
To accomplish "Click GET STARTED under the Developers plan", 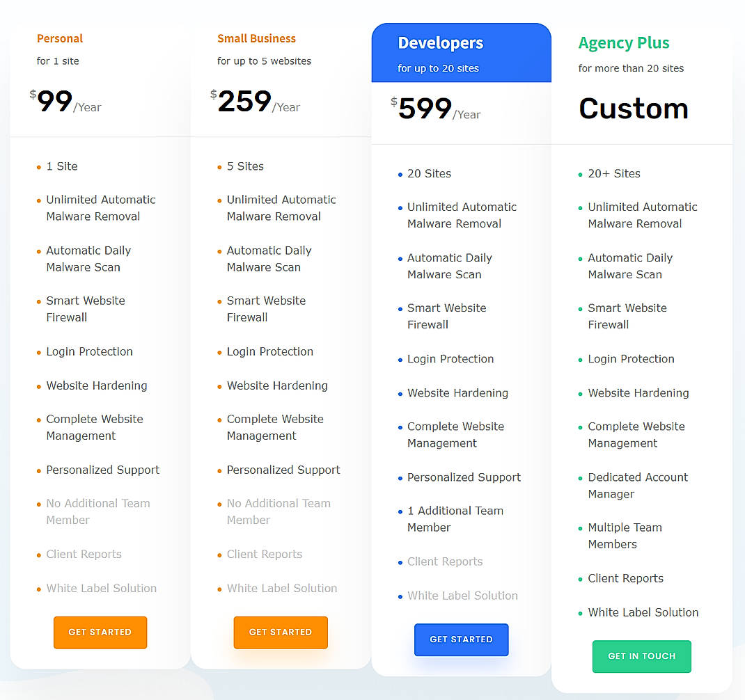I will 461,639.
